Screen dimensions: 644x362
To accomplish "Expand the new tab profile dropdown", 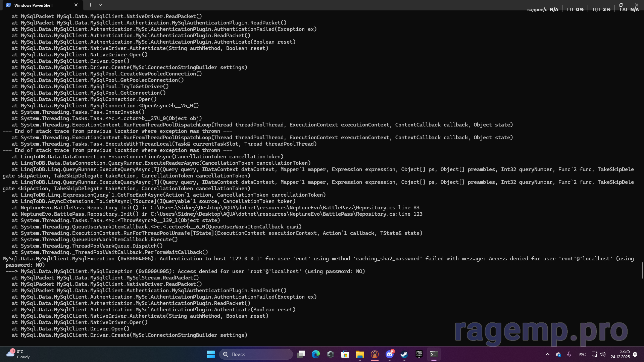I will point(100,5).
